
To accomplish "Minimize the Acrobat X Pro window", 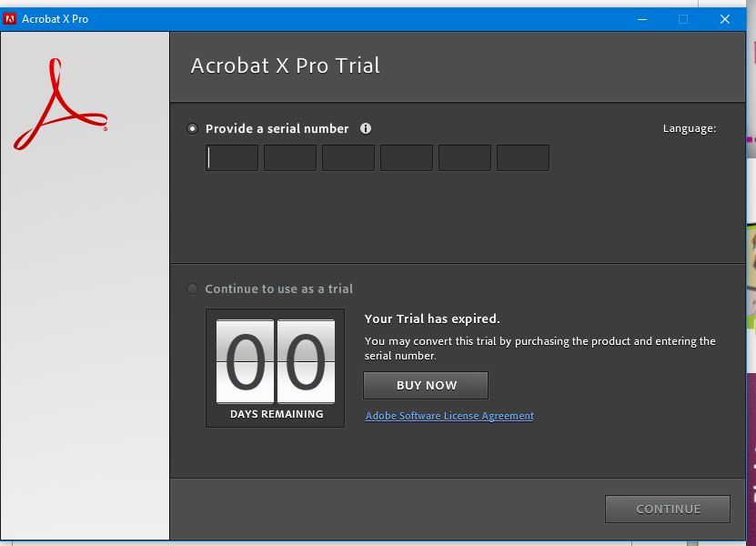I will [x=641, y=19].
